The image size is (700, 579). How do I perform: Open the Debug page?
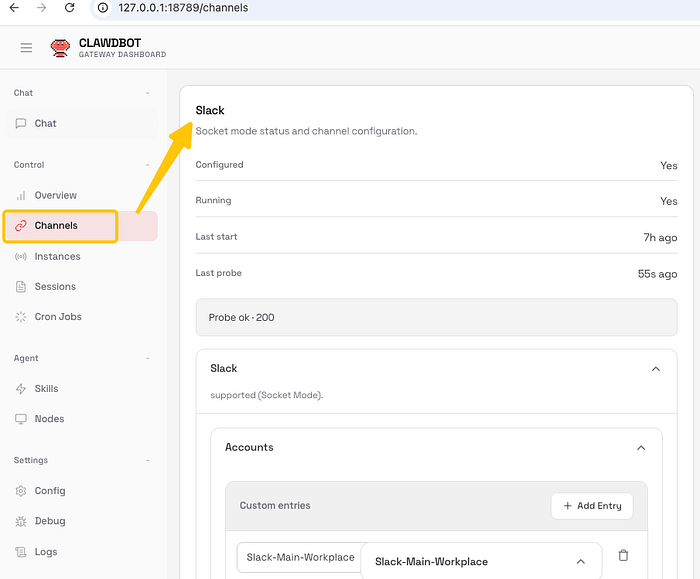(x=82, y=521)
